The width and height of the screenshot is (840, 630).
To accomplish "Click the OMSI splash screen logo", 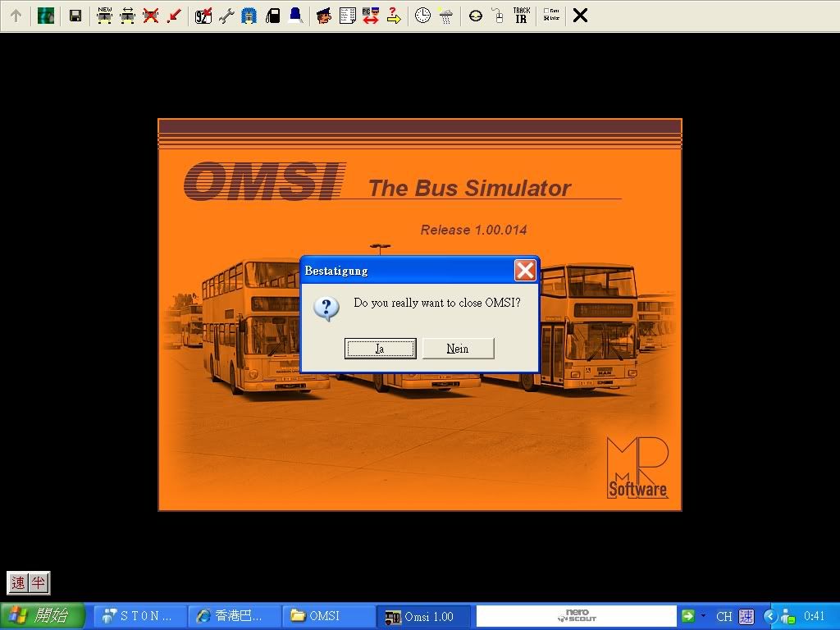I will pyautogui.click(x=263, y=181).
